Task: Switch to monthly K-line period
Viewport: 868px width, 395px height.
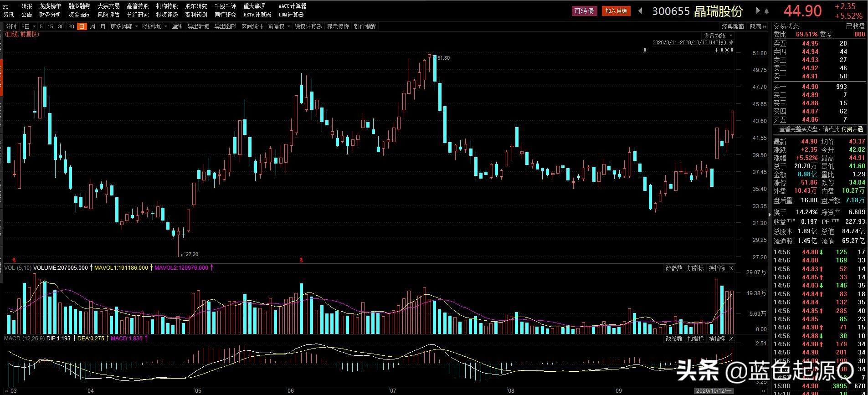Action: coord(103,26)
